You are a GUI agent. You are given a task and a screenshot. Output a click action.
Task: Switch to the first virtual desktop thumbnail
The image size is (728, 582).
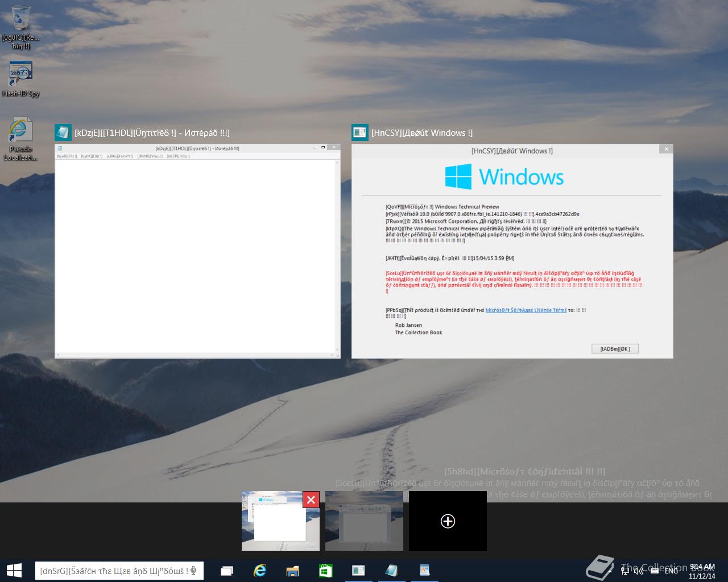(280, 521)
